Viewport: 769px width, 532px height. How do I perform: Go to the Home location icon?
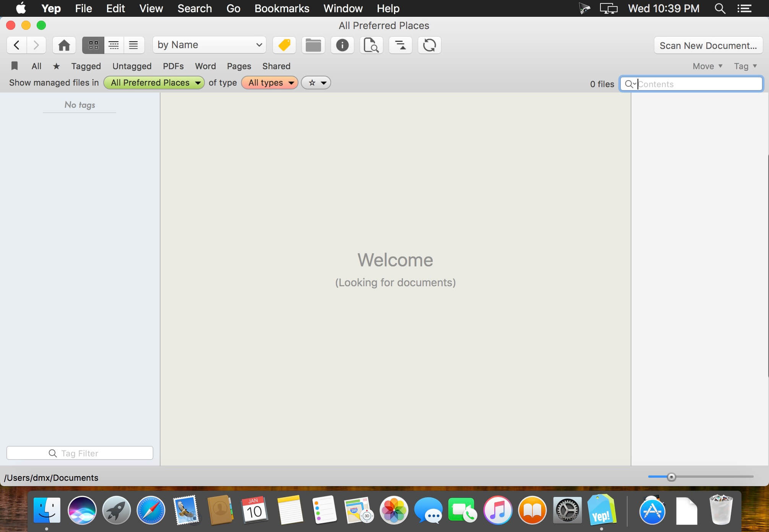[x=64, y=45]
